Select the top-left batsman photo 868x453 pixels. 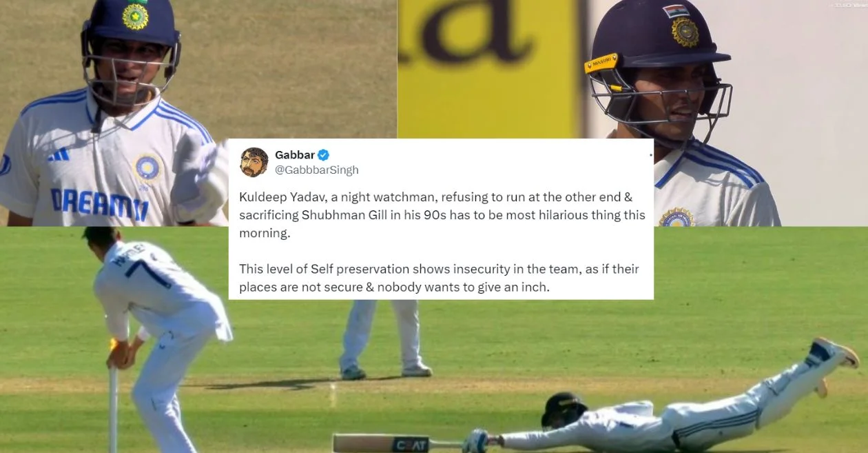pos(198,113)
